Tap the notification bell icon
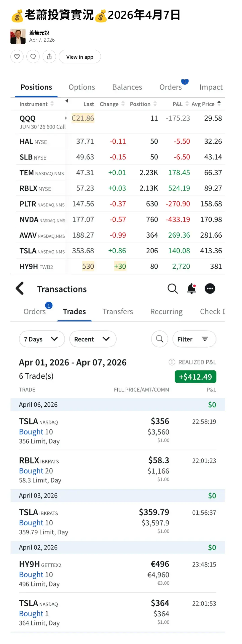Viewport: 242px width, 644px height. click(x=191, y=288)
